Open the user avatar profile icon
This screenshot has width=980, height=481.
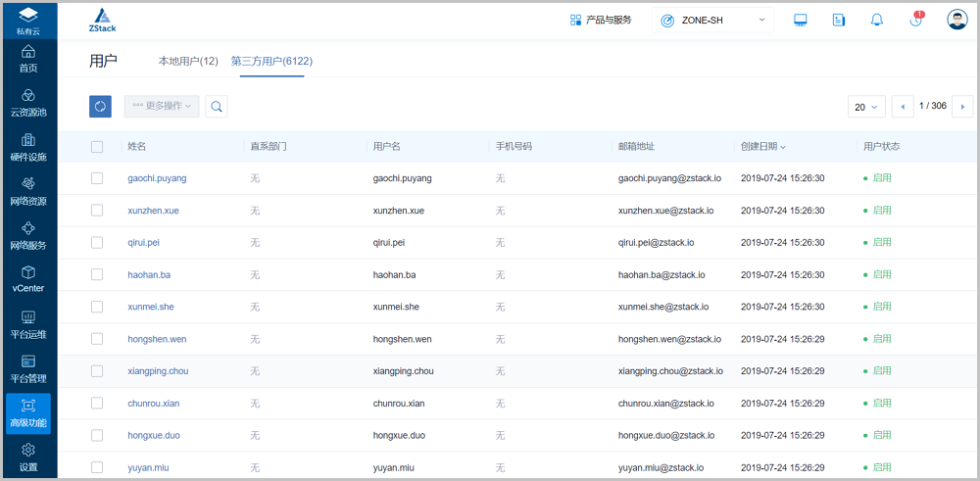point(956,21)
